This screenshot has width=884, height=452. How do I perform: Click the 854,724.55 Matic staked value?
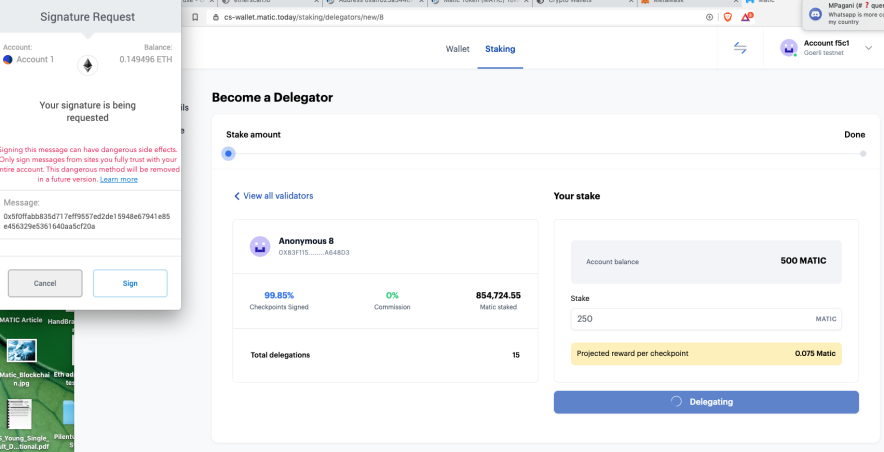498,295
